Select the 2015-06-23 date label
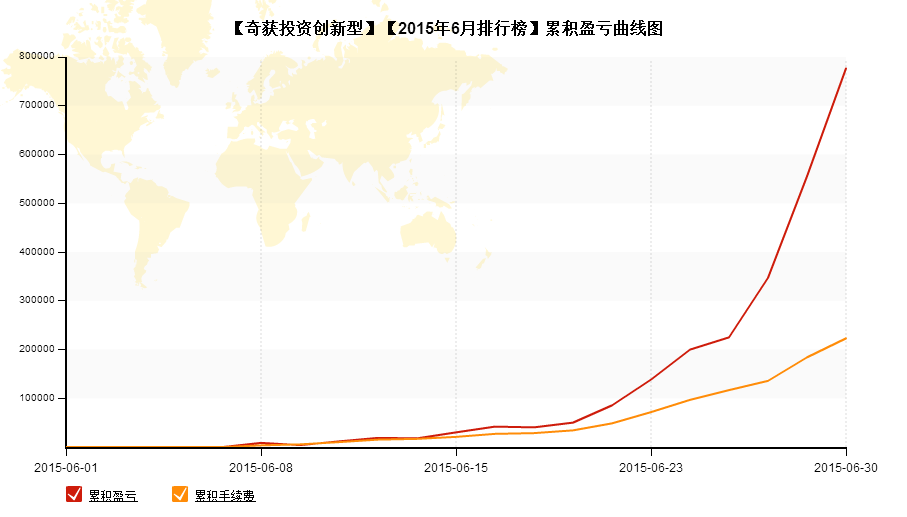The height and width of the screenshot is (517, 907). click(x=651, y=468)
